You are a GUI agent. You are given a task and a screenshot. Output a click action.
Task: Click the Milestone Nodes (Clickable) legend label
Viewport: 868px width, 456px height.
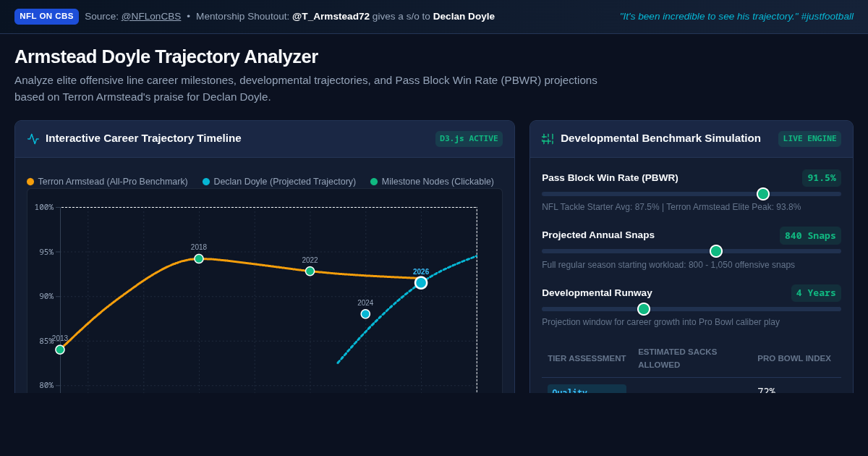click(438, 182)
